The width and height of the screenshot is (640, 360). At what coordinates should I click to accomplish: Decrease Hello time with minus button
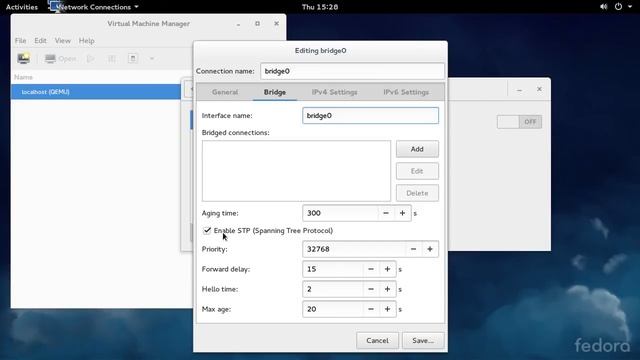click(371, 289)
